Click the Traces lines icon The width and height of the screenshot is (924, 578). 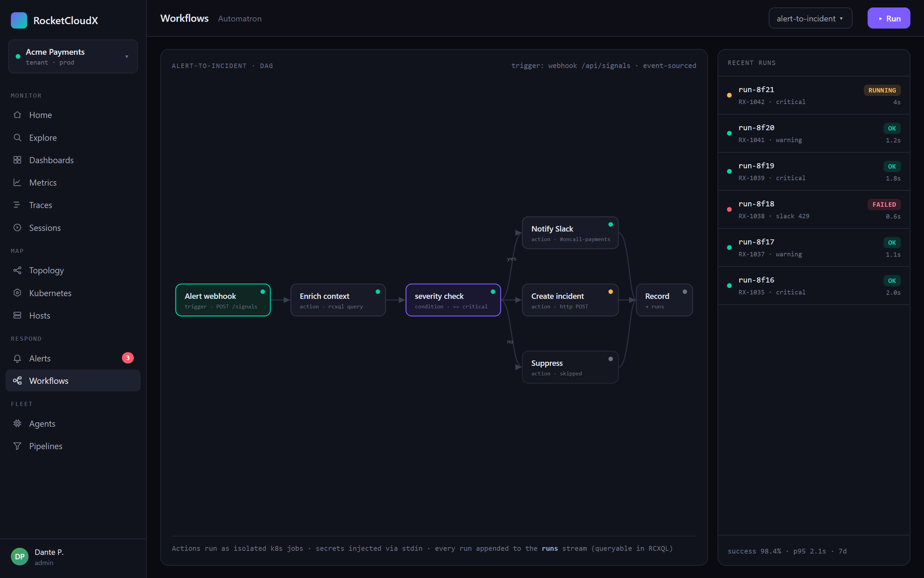[17, 205]
